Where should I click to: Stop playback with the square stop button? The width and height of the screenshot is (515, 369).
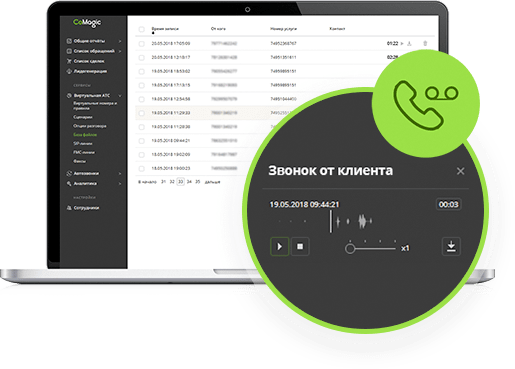[300, 246]
